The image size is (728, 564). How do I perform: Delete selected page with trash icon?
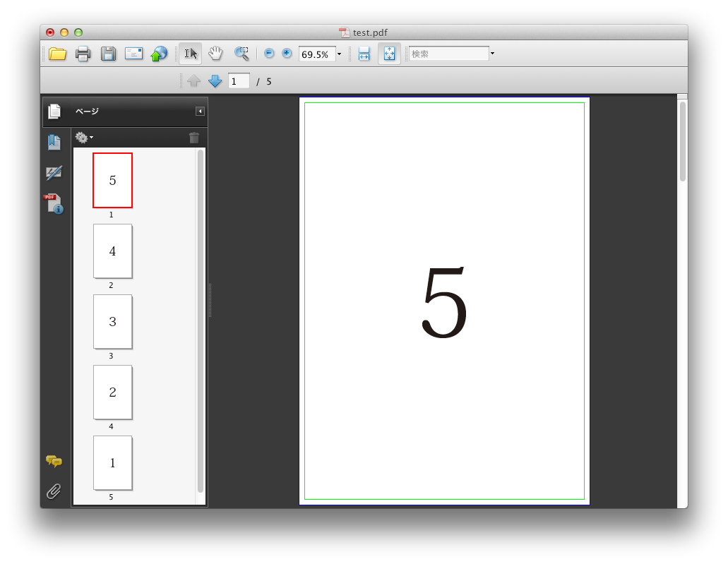194,138
